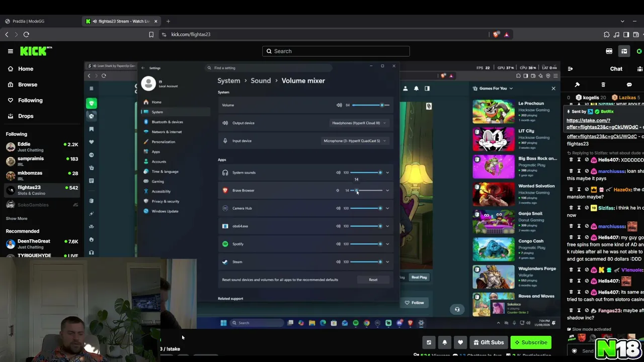
Task: Click the Sound breadcrumb link
Action: coord(261,80)
